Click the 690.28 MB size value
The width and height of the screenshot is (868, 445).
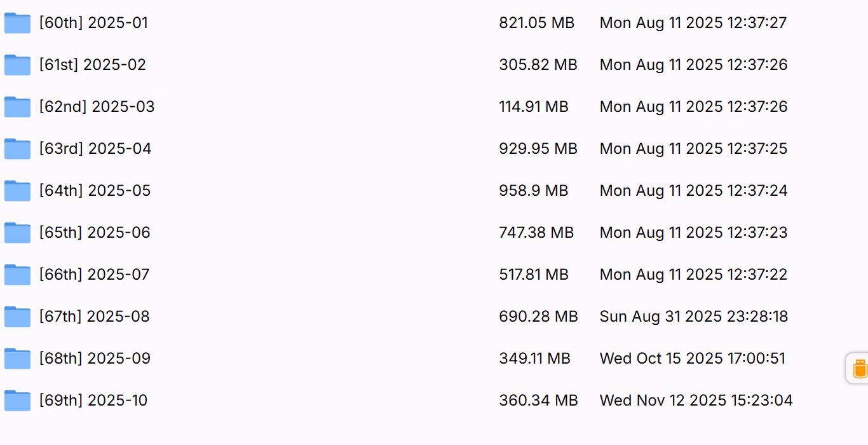pos(538,317)
